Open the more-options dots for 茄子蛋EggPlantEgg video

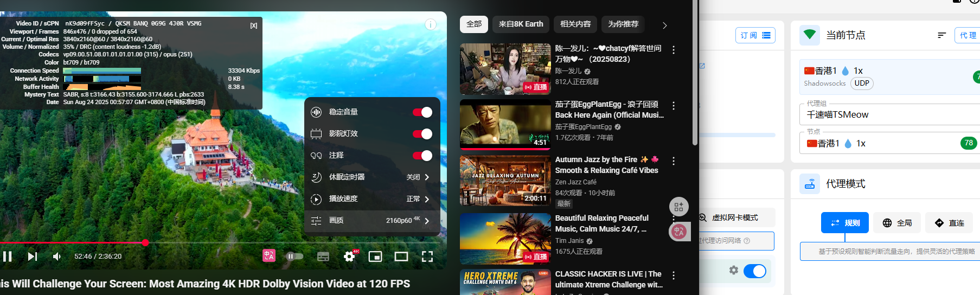click(674, 106)
